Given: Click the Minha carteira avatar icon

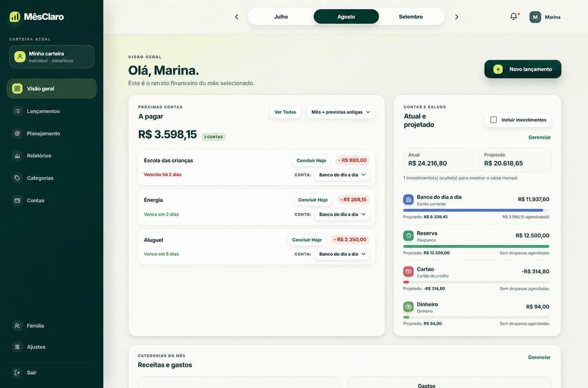Looking at the screenshot, I should click(x=20, y=57).
